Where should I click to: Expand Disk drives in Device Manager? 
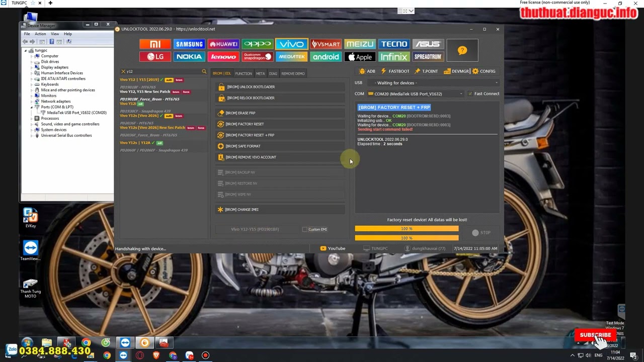31,62
